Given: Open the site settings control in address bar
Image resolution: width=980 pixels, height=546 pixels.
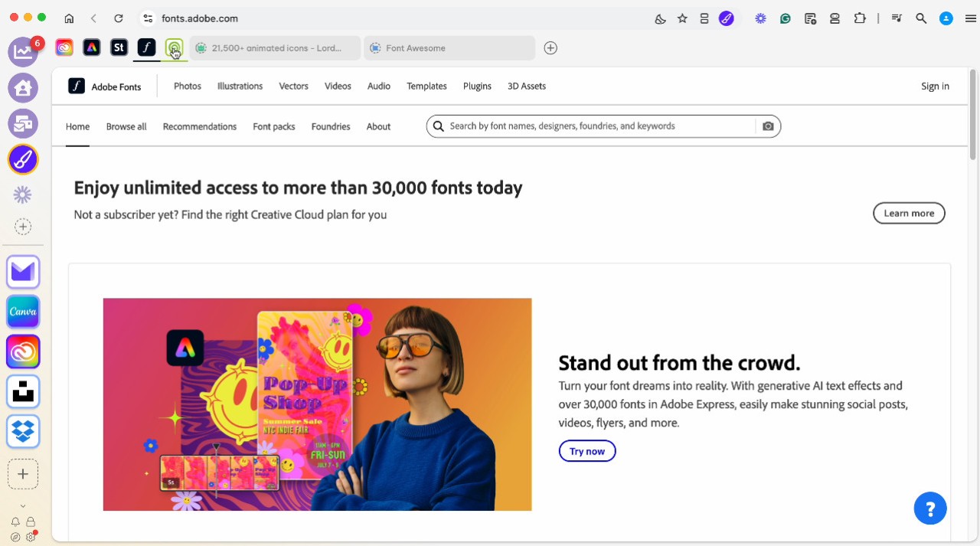Looking at the screenshot, I should coord(148,18).
